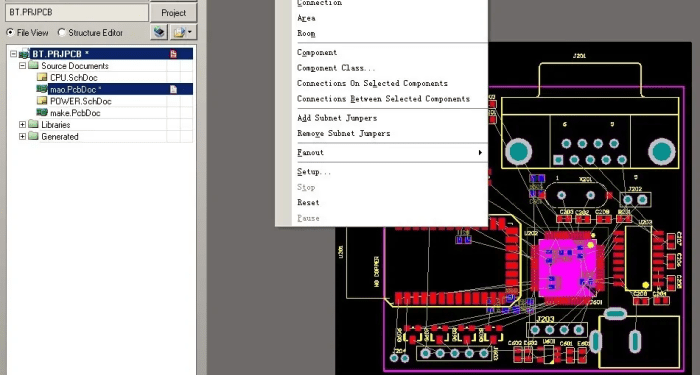Image resolution: width=700 pixels, height=375 pixels.
Task: Click the J203 header label on PCB
Action: pyautogui.click(x=545, y=319)
